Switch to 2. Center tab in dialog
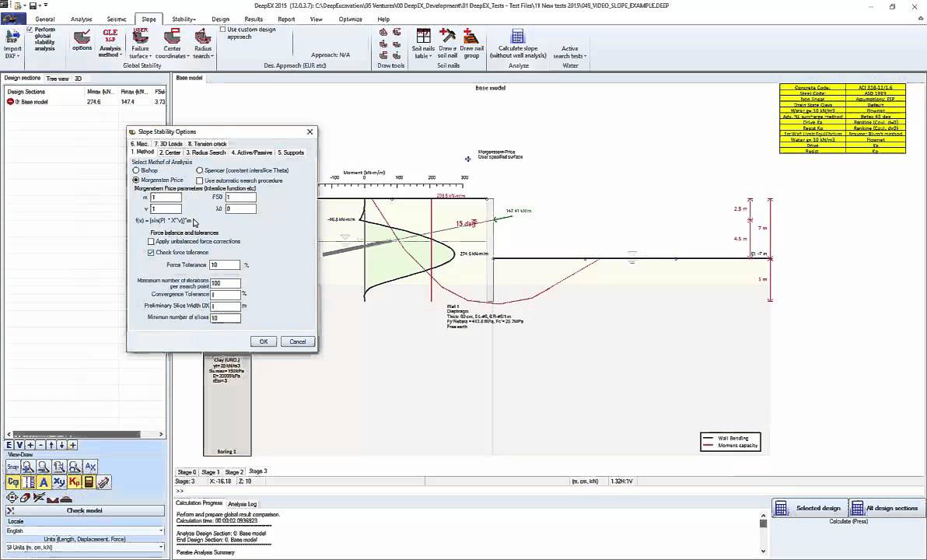 tap(170, 152)
